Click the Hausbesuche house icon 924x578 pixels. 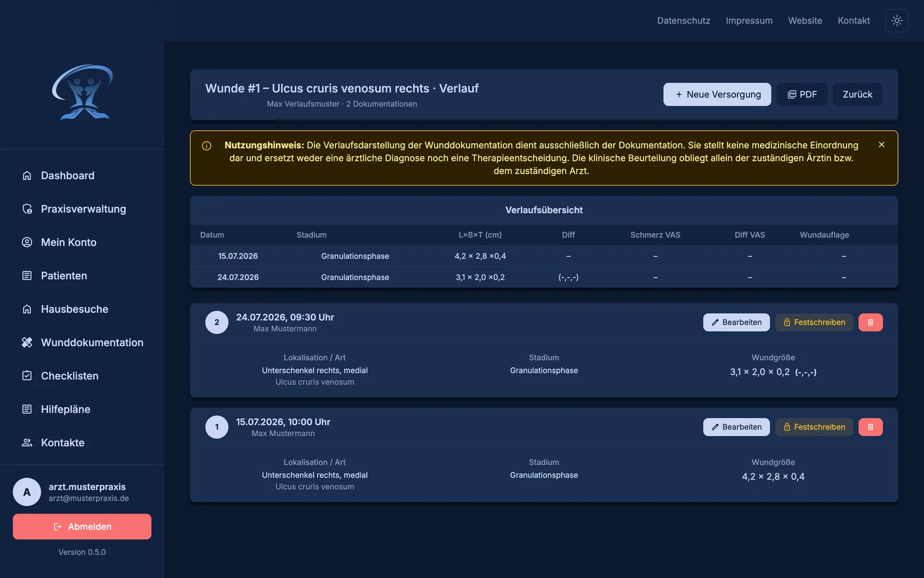[27, 309]
